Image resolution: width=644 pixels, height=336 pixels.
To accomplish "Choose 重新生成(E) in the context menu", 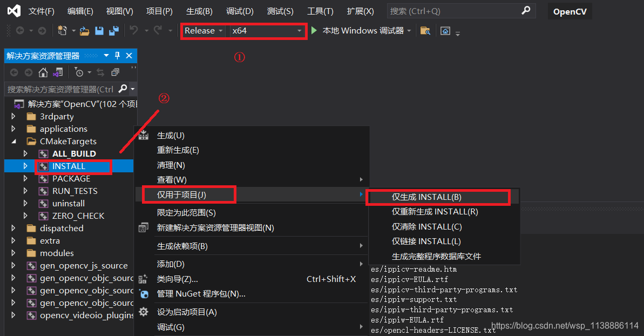I will click(252, 150).
